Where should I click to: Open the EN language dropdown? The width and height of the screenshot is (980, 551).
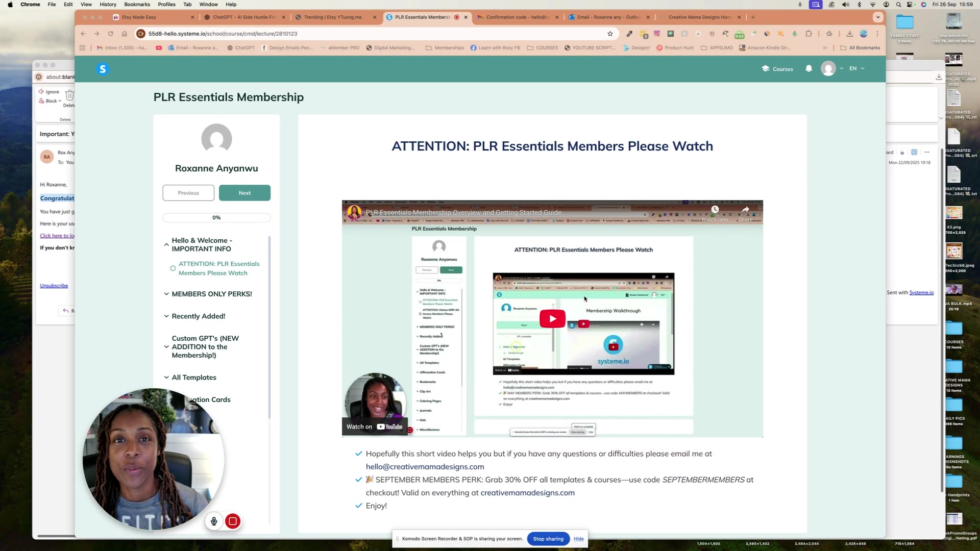click(x=856, y=68)
